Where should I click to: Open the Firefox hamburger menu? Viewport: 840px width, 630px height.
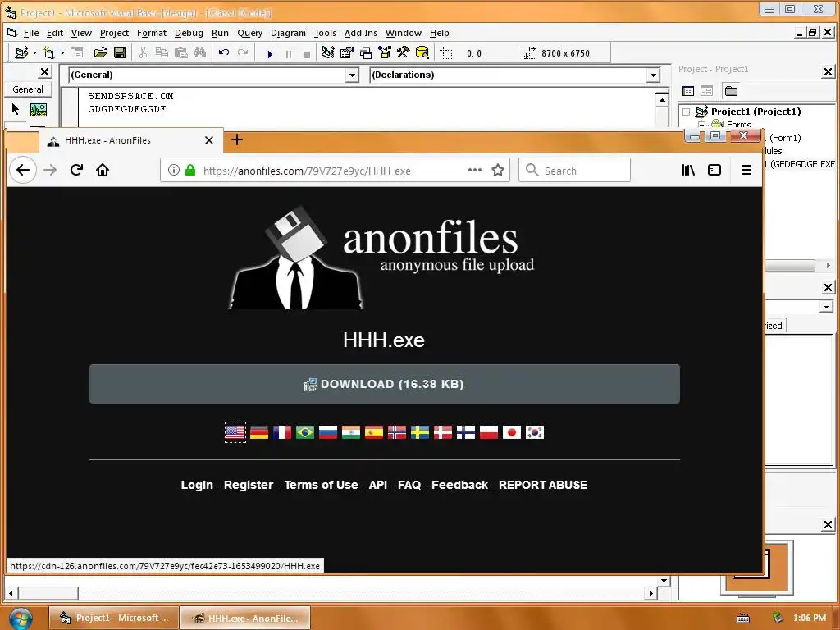point(746,170)
